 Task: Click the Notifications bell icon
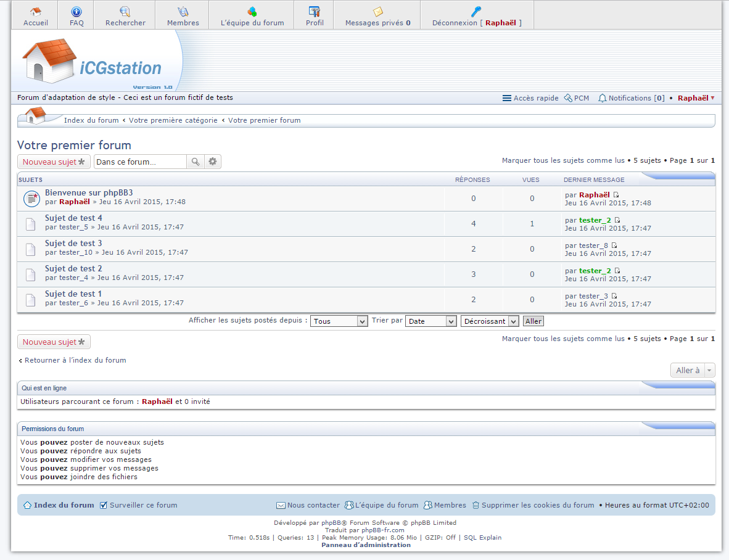click(603, 98)
